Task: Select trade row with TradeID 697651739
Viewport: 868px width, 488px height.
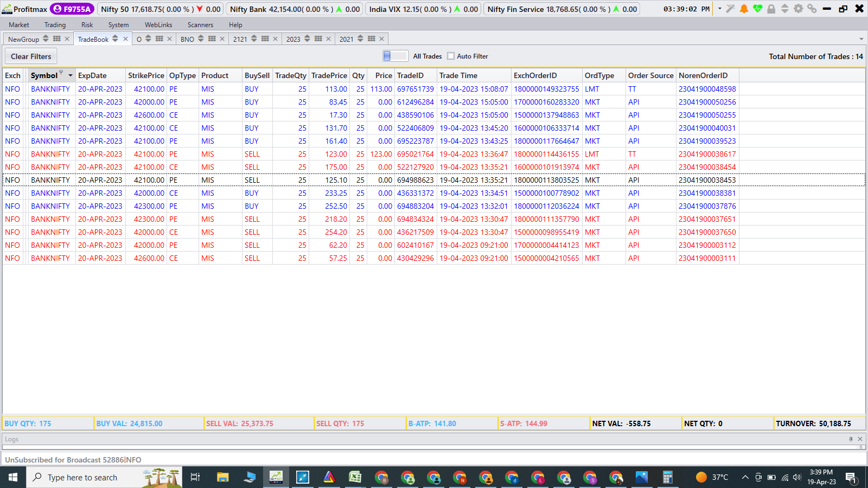Action: point(433,89)
